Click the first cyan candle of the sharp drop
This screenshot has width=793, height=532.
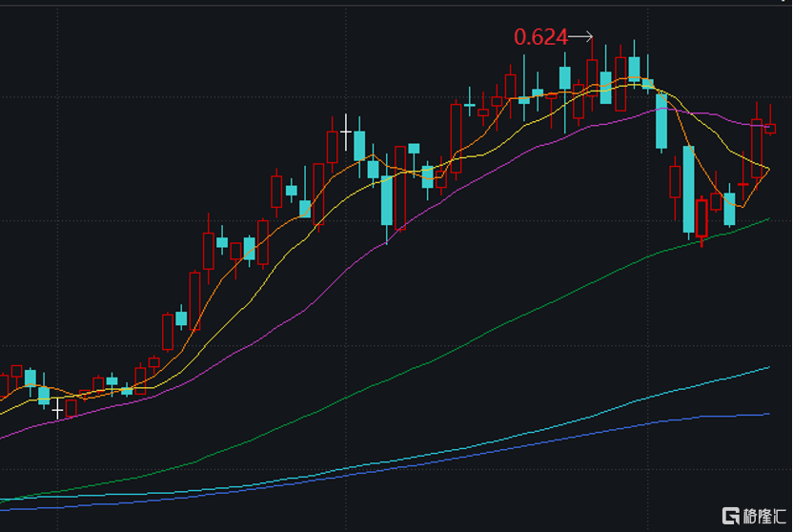click(661, 121)
